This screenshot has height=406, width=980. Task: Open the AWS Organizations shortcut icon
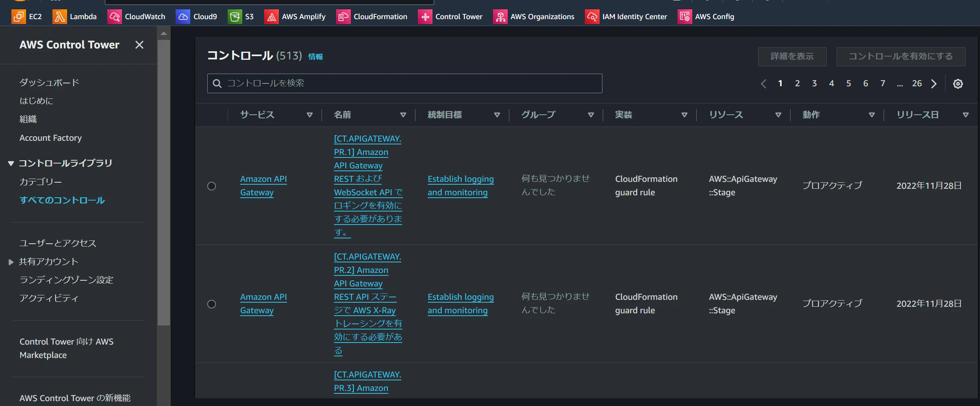point(500,17)
